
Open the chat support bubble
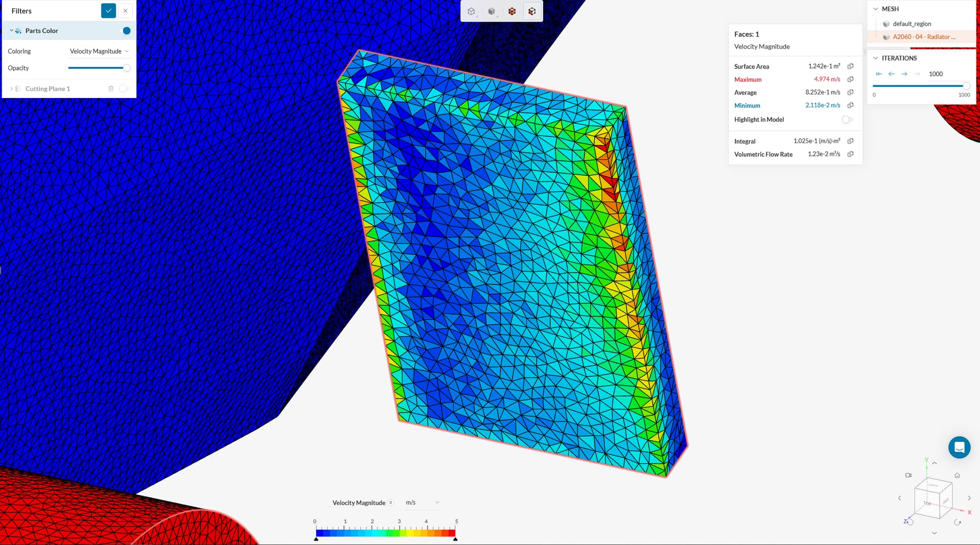959,447
